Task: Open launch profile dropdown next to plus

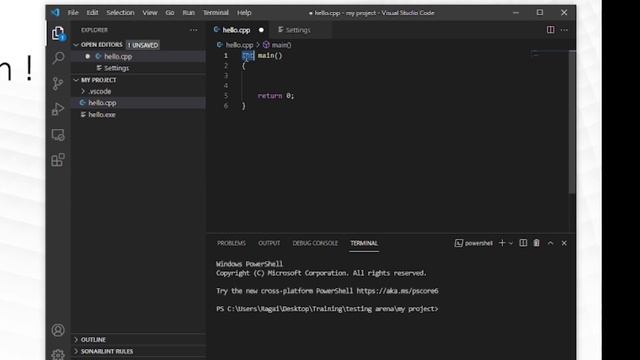Action: click(x=511, y=243)
